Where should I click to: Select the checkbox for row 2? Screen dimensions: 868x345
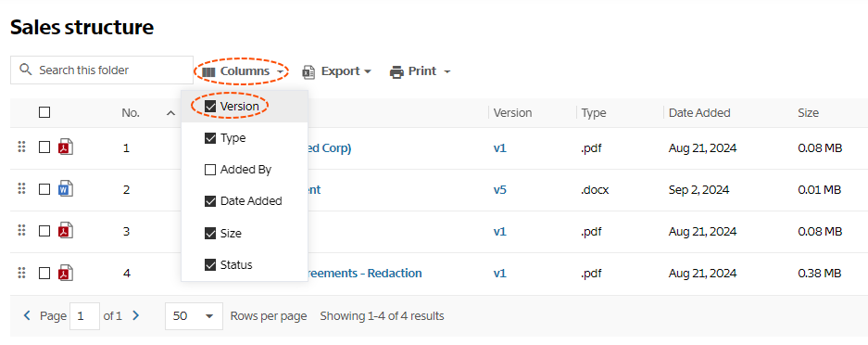(44, 189)
